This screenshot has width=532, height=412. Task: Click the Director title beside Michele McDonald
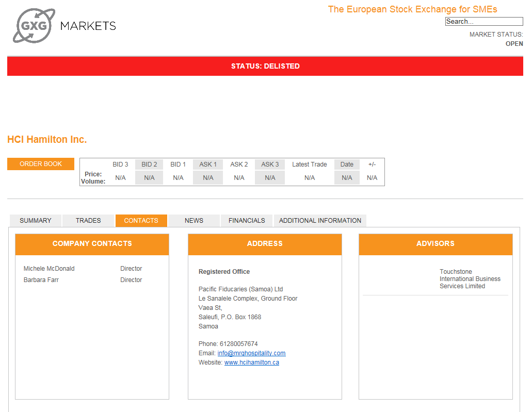[x=131, y=269]
